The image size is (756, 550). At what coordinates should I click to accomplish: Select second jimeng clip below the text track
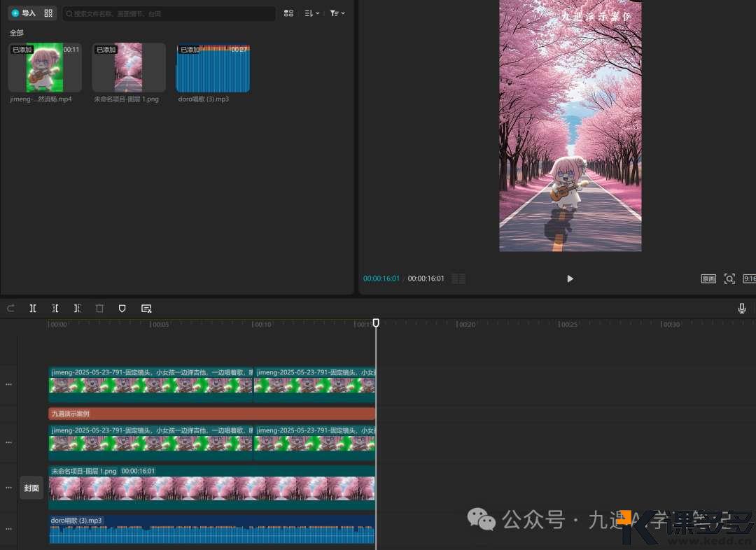click(x=314, y=442)
